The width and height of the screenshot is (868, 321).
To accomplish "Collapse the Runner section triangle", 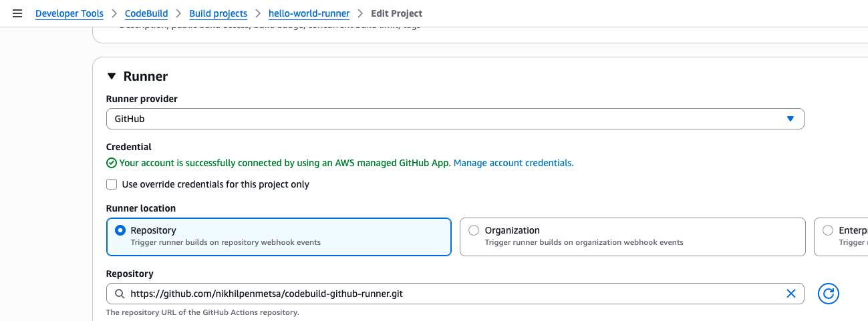I will click(x=112, y=77).
